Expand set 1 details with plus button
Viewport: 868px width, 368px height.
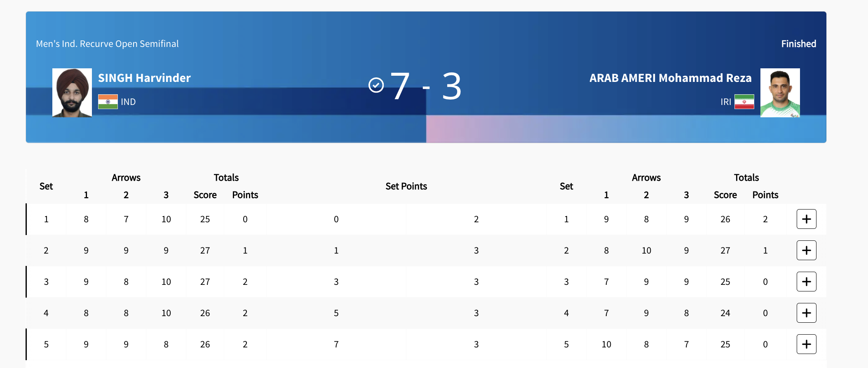pyautogui.click(x=806, y=219)
